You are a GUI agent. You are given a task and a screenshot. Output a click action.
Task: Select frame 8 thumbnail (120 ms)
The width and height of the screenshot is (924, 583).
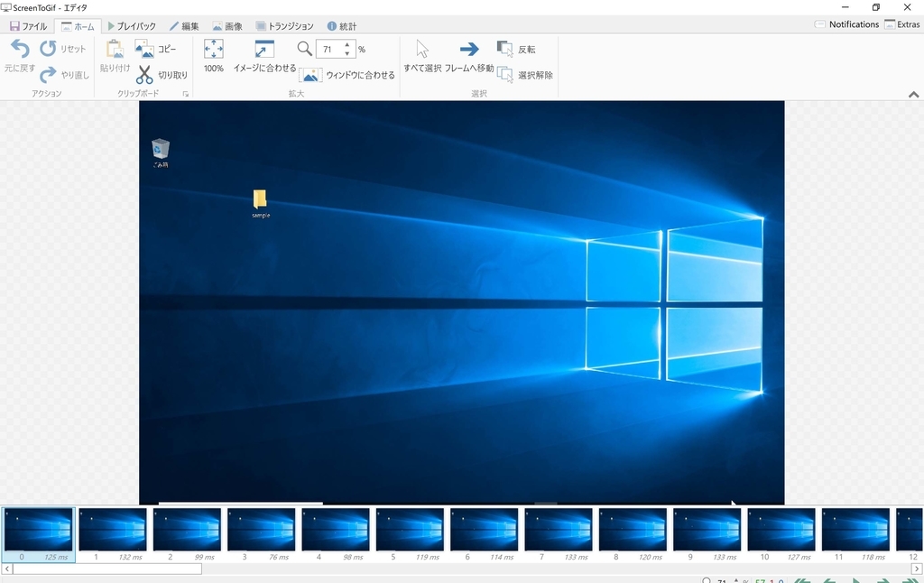click(633, 534)
